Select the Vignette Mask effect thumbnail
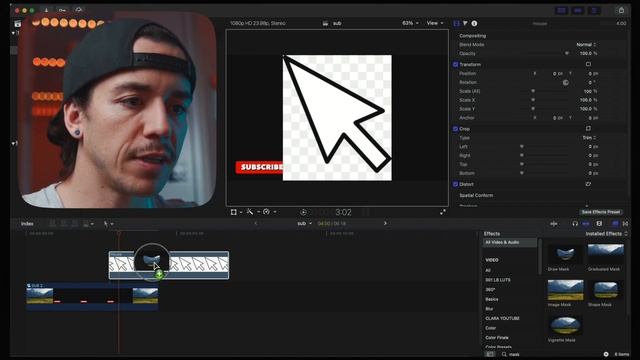Image resolution: width=640 pixels, height=360 pixels. [565, 325]
